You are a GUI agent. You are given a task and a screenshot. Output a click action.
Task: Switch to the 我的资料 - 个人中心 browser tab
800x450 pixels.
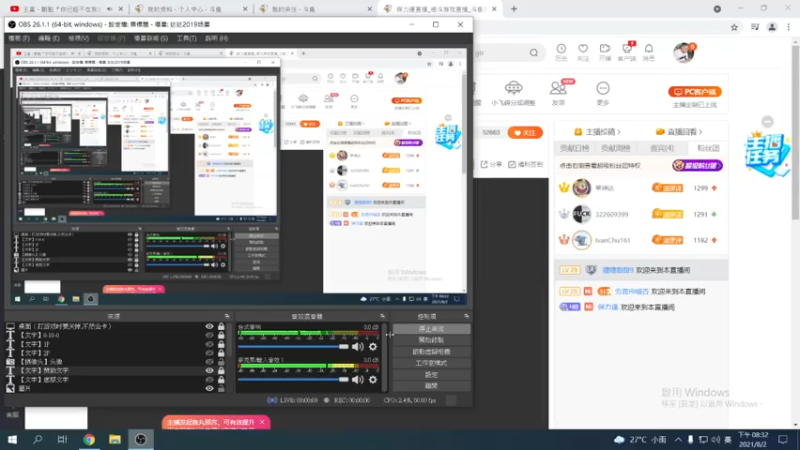pos(185,9)
